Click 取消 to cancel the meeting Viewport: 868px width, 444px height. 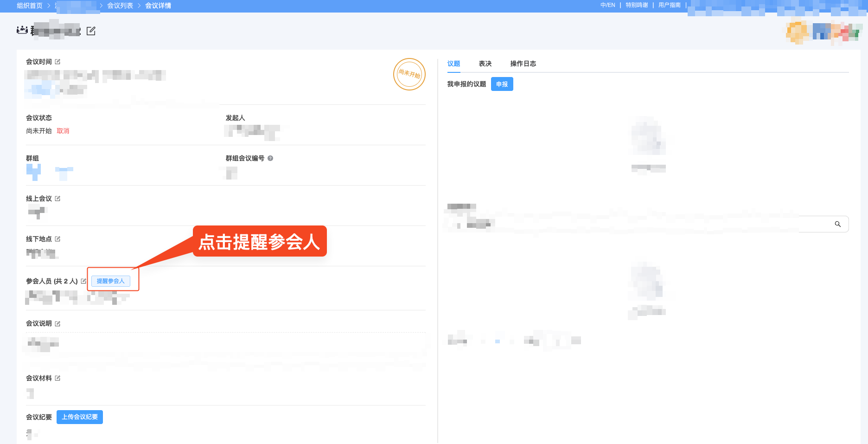pos(63,130)
